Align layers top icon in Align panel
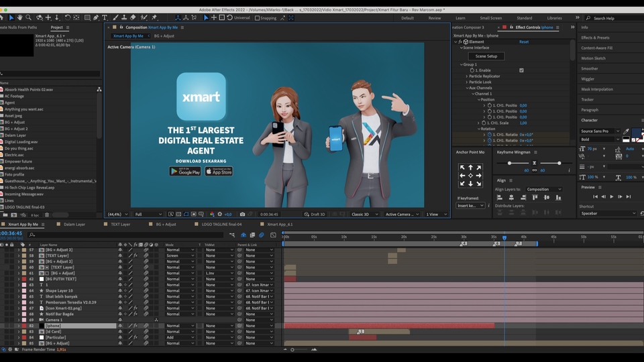The image size is (644, 362). [535, 197]
